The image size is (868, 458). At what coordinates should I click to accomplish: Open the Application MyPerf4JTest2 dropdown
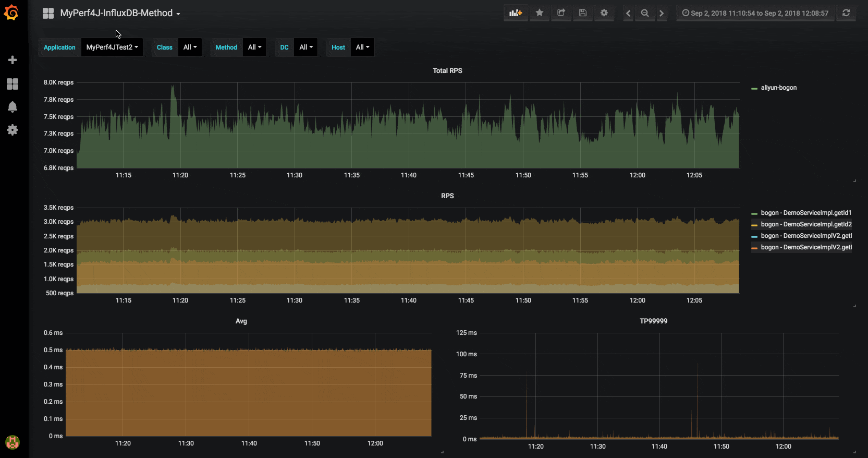112,47
